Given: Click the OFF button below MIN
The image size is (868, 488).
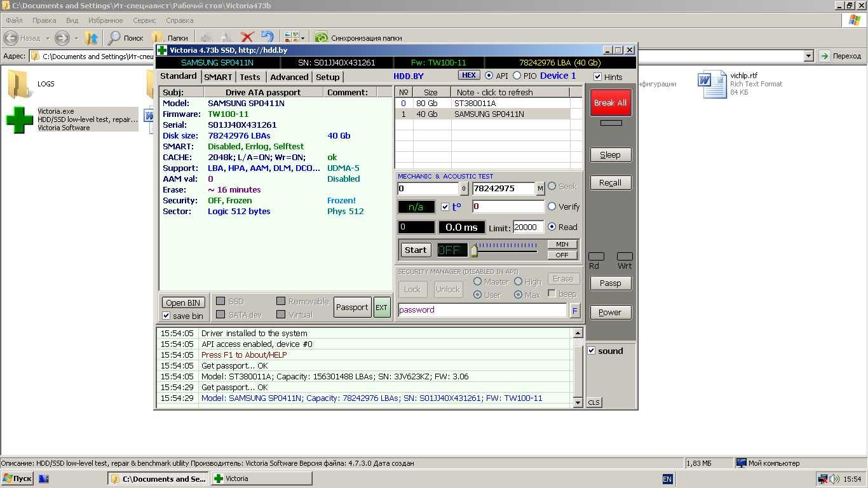Looking at the screenshot, I should pyautogui.click(x=562, y=255).
